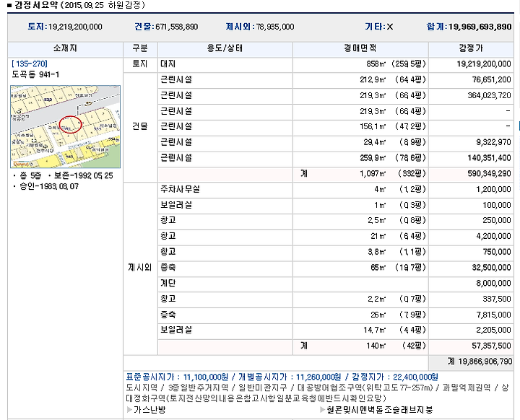Image resolution: width=520 pixels, height=420 pixels.
Task: Select the address 도곡동 941-1
Action: 35,74
